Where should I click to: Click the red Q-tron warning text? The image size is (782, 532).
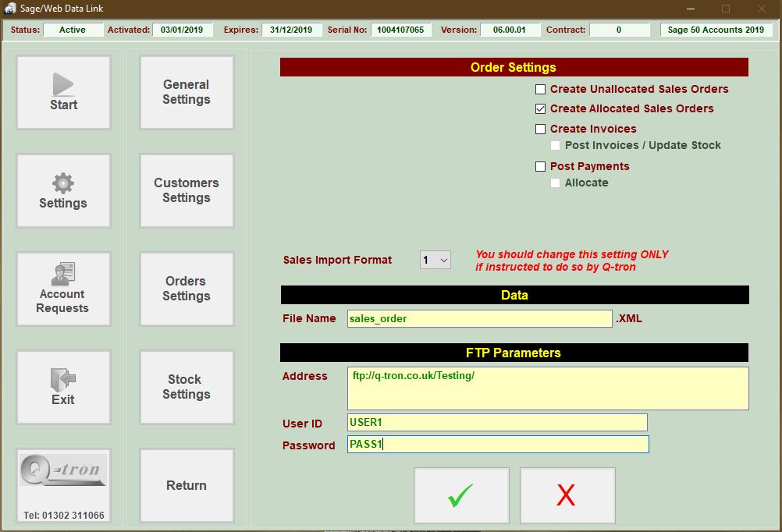coord(571,261)
